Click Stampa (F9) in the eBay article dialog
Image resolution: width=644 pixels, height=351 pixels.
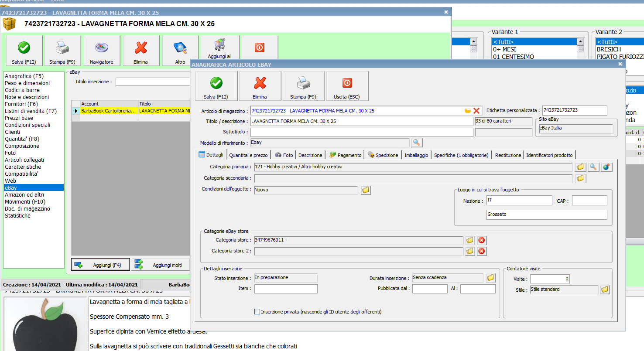pyautogui.click(x=304, y=86)
